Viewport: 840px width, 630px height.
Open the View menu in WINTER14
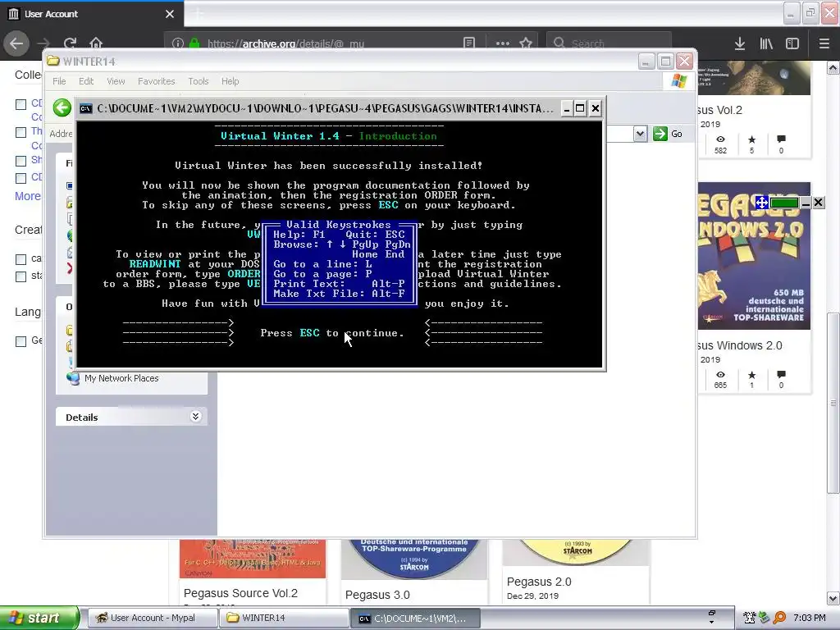coord(116,81)
